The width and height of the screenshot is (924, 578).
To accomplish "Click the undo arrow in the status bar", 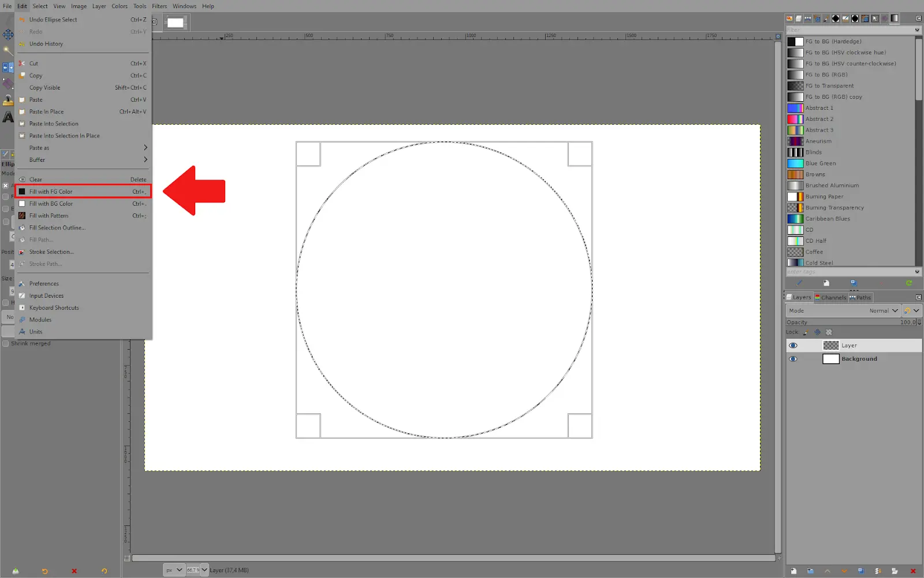I will coord(44,571).
